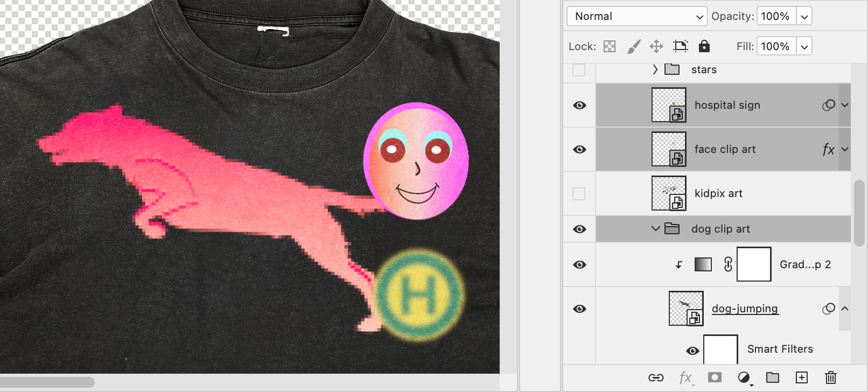Screen dimensions: 868x392
Task: Click face clip art layer thumbnail
Action: click(x=669, y=149)
